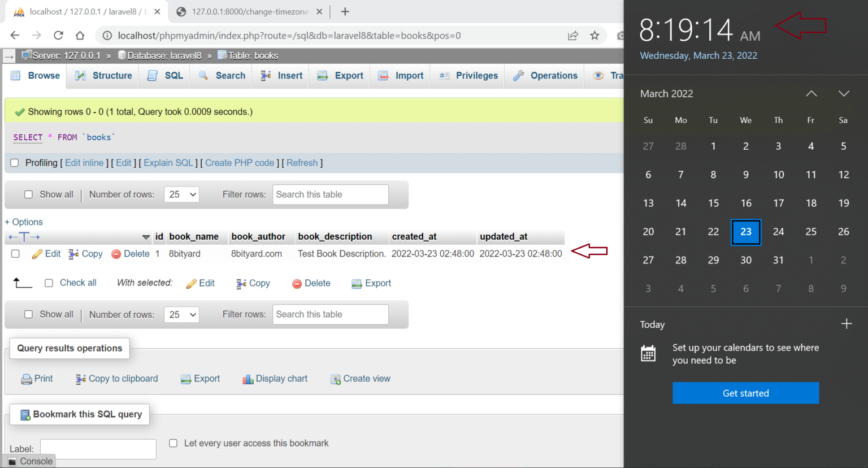This screenshot has width=868, height=468.
Task: Enable the Profiling checkbox
Action: (15, 163)
